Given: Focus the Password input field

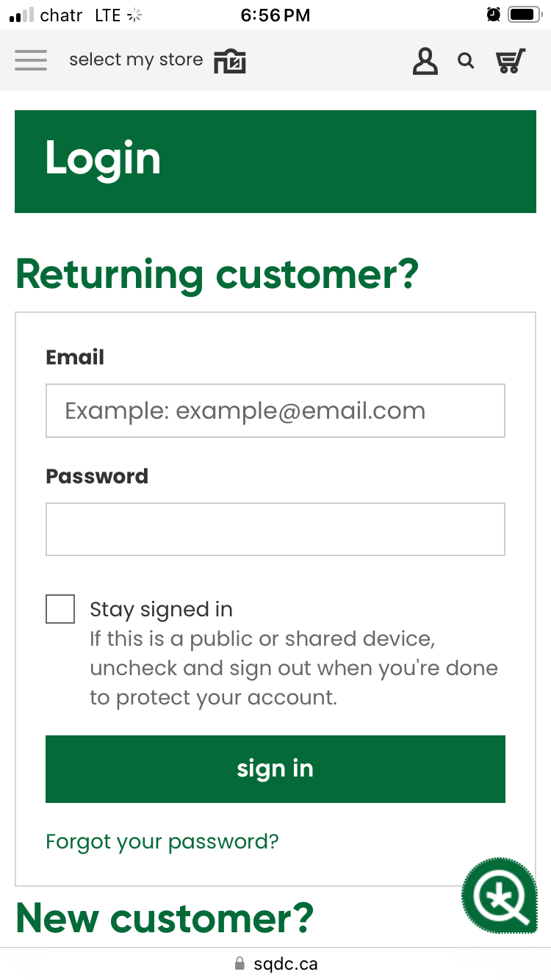Looking at the screenshot, I should 275,529.
